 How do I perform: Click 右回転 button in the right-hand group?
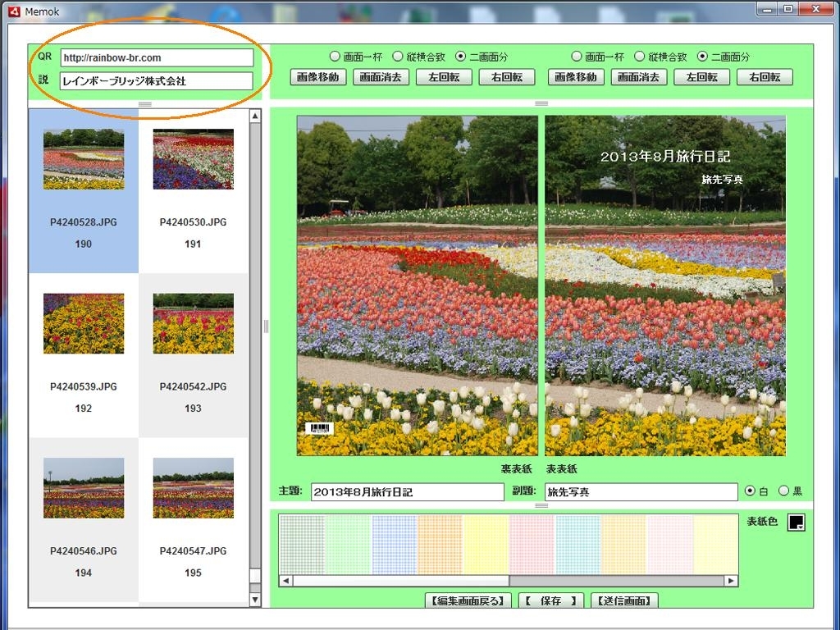[x=765, y=77]
